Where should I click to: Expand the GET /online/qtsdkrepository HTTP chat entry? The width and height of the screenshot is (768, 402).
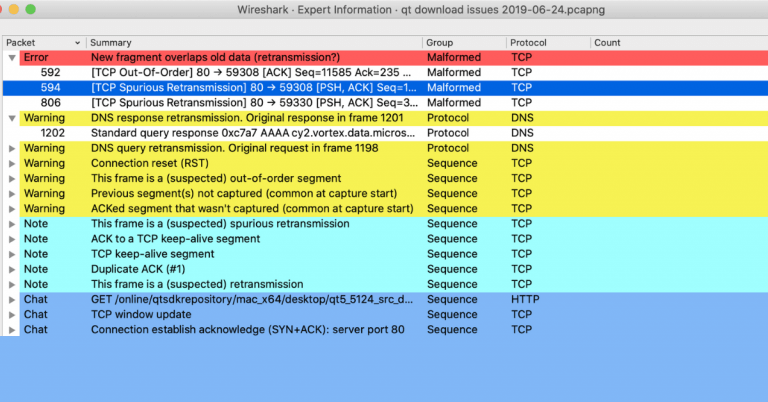click(x=11, y=299)
